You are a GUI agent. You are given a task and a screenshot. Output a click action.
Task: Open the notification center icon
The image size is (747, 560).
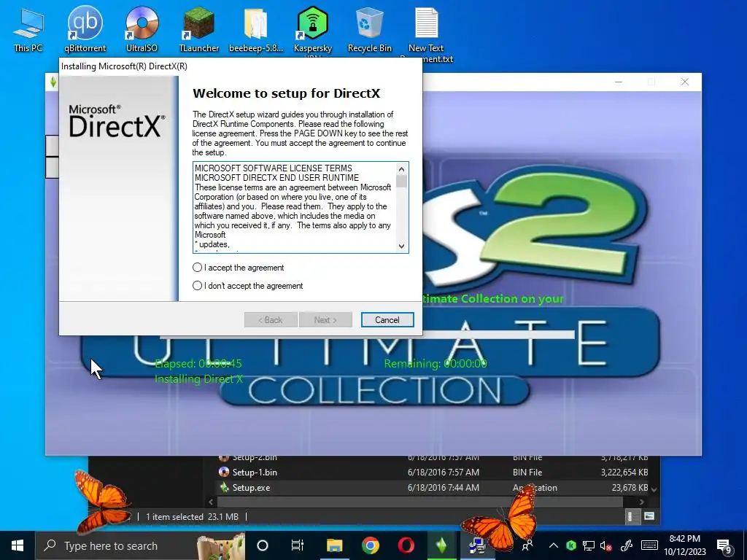pos(724,546)
